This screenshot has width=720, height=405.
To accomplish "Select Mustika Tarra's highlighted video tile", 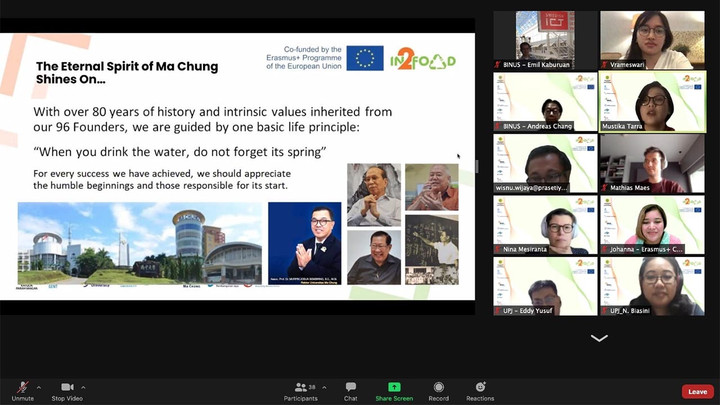I will [652, 101].
